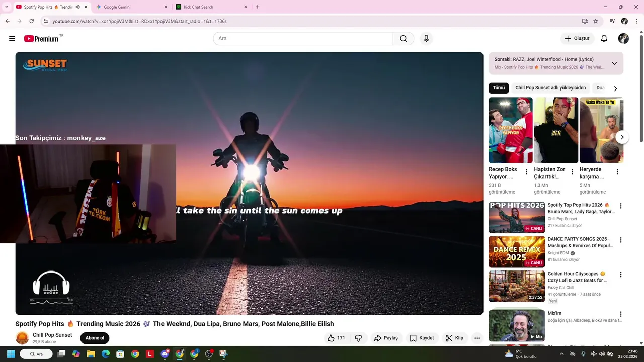Play the Spotify Top Pop Hits 2026 live thumbnail

(x=517, y=217)
